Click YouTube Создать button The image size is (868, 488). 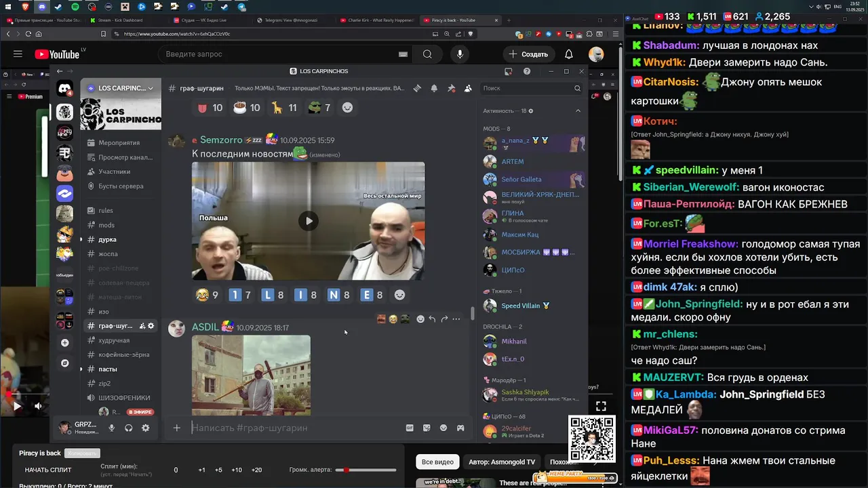[528, 54]
